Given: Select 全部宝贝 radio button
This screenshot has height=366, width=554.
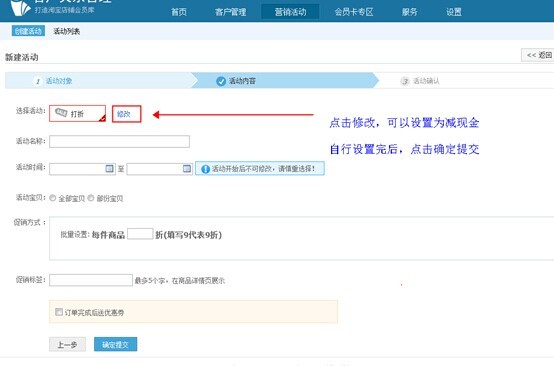Looking at the screenshot, I should point(53,198).
